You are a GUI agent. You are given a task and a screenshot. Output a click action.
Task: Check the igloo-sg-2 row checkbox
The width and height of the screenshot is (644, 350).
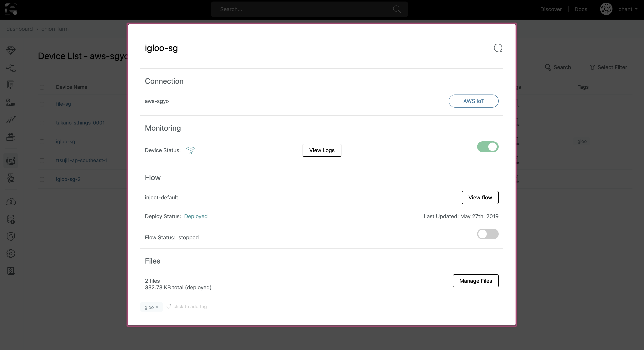[x=42, y=179]
